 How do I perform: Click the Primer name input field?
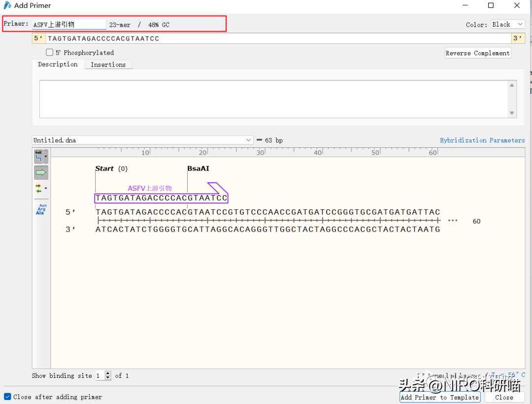69,25
